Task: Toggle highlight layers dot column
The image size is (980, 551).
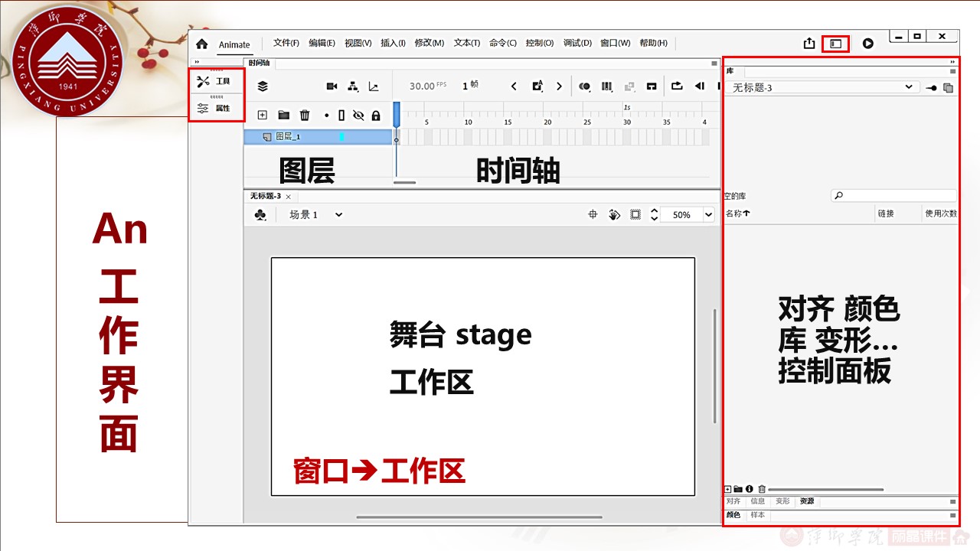Action: (x=326, y=116)
